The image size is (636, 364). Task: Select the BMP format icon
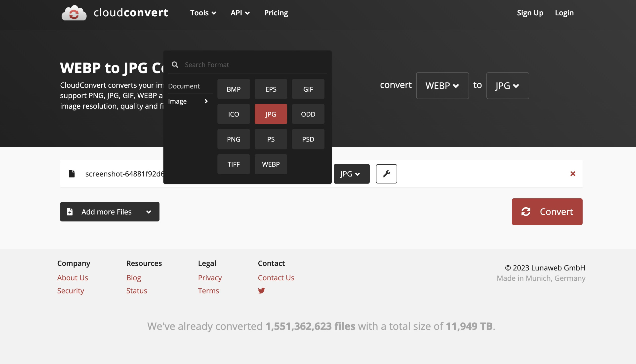[234, 89]
